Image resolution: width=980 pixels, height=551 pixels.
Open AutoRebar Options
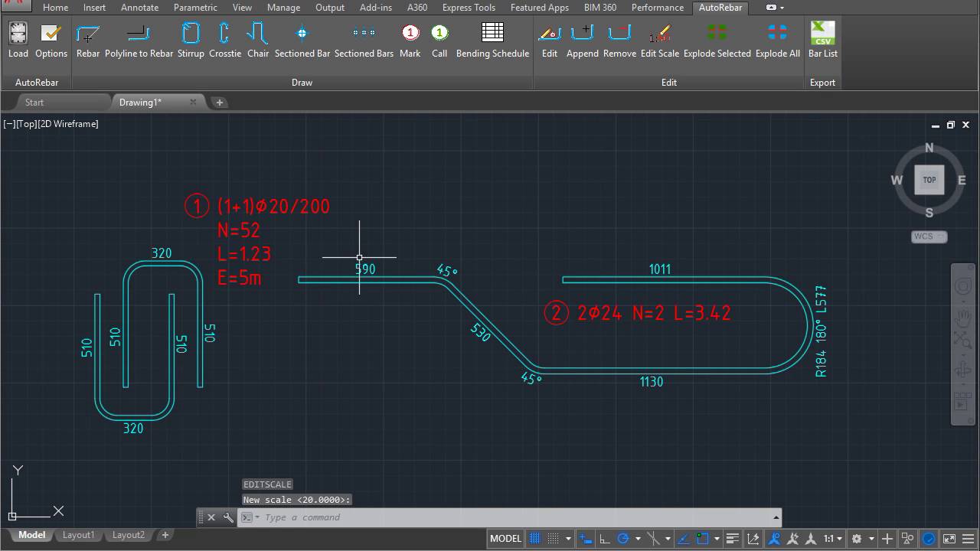(x=51, y=41)
